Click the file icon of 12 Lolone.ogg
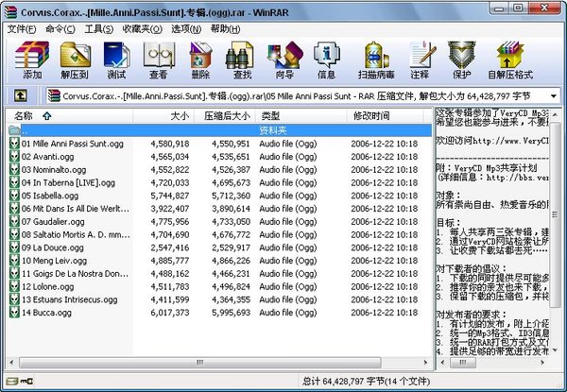This screenshot has height=392, width=567. tap(14, 286)
